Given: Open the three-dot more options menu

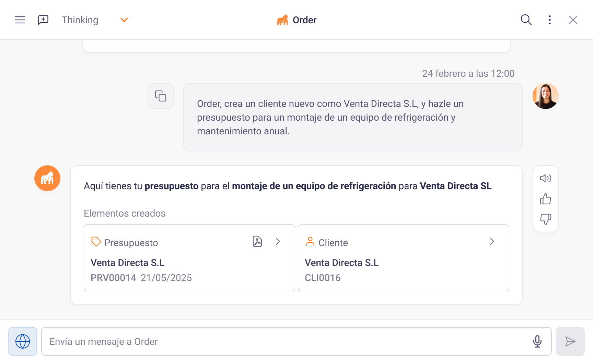Looking at the screenshot, I should [x=550, y=20].
